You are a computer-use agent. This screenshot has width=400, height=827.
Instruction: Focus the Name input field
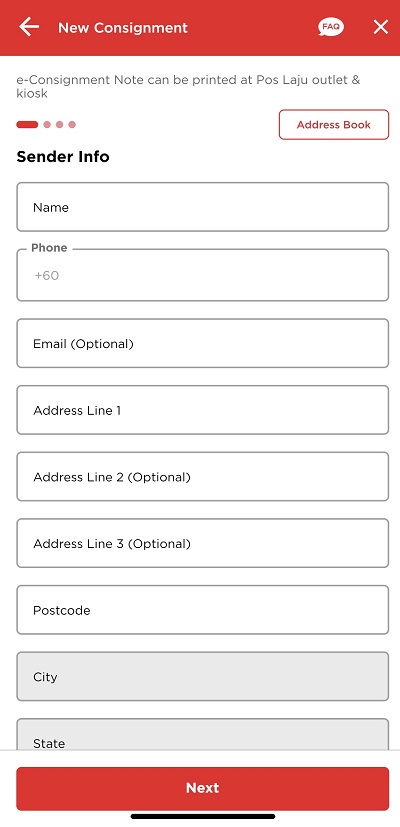pos(203,207)
